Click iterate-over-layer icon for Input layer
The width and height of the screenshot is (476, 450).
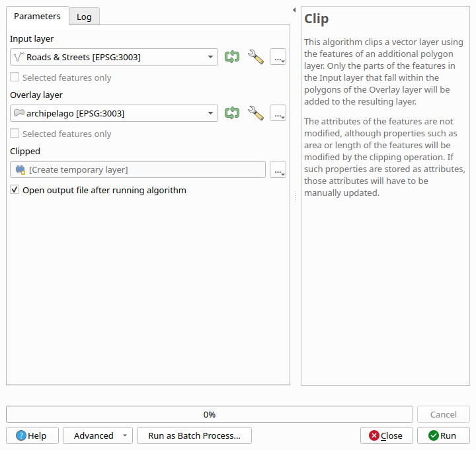click(x=232, y=57)
